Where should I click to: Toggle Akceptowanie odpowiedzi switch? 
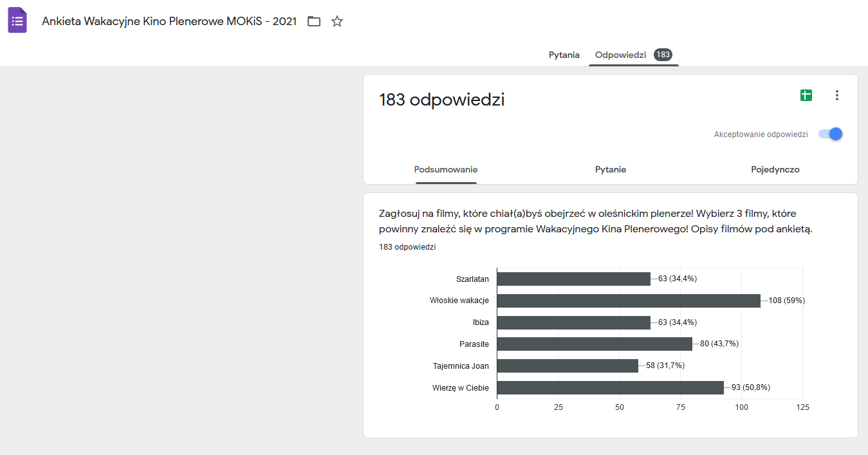(830, 134)
